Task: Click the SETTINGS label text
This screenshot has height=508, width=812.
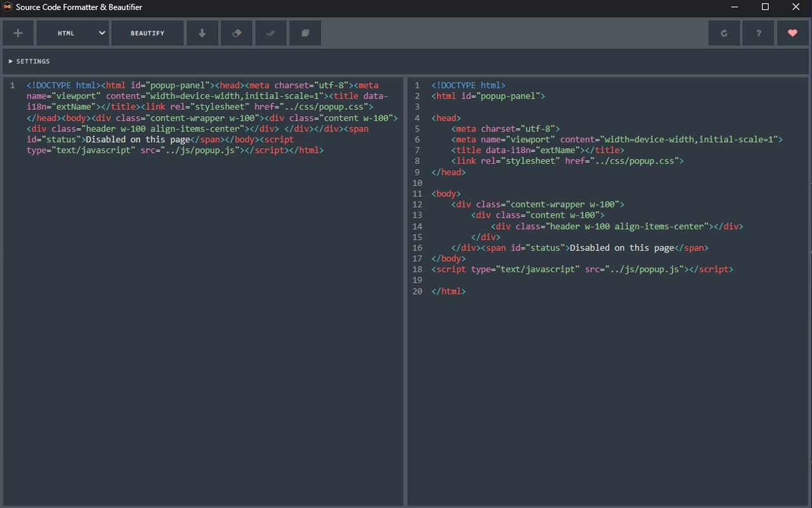Action: click(33, 62)
